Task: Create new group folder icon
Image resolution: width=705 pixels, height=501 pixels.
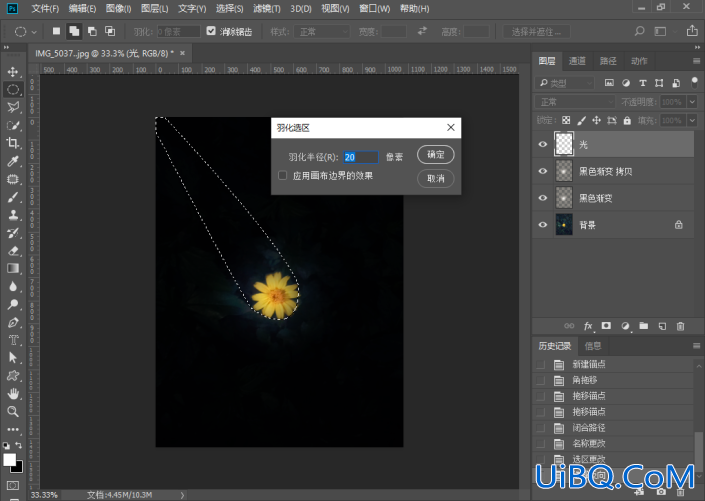Action: tap(644, 326)
